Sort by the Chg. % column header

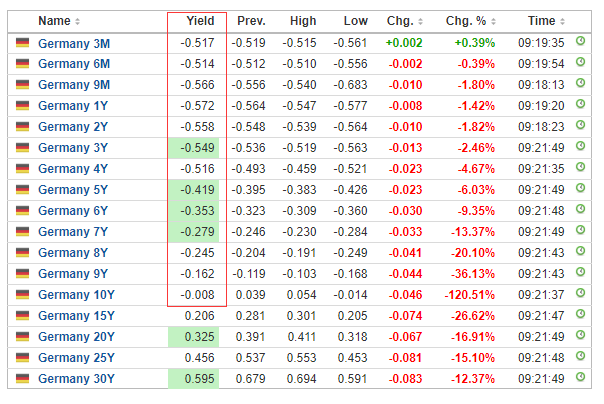coord(472,21)
